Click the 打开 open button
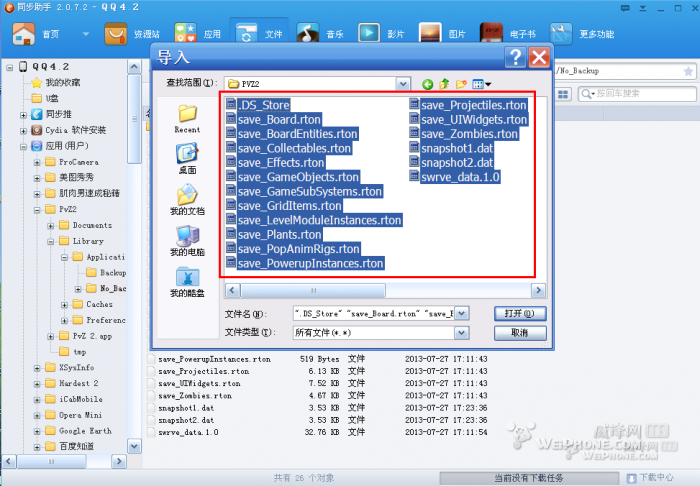This screenshot has height=486, width=700. 520,313
